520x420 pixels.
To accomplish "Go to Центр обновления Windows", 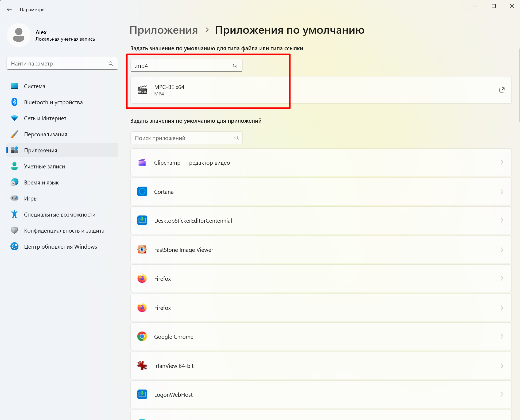I will (60, 247).
